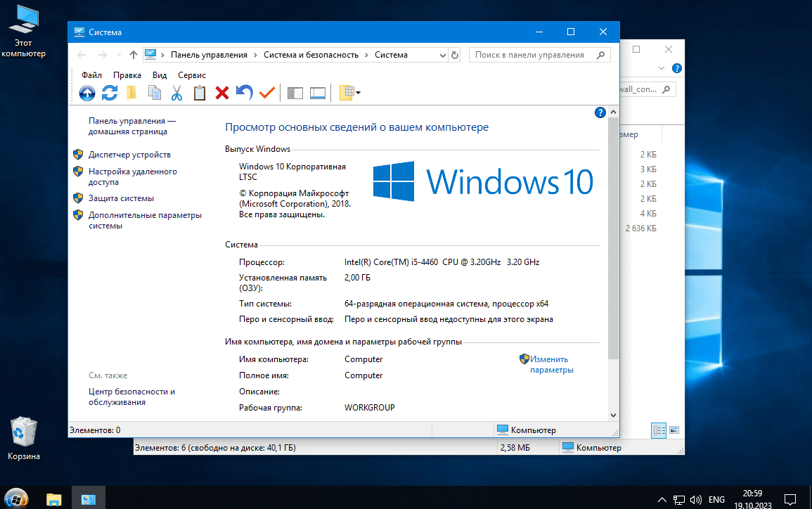The width and height of the screenshot is (812, 509).
Task: Click the Paste clipboard toolbar icon
Action: pos(200,93)
